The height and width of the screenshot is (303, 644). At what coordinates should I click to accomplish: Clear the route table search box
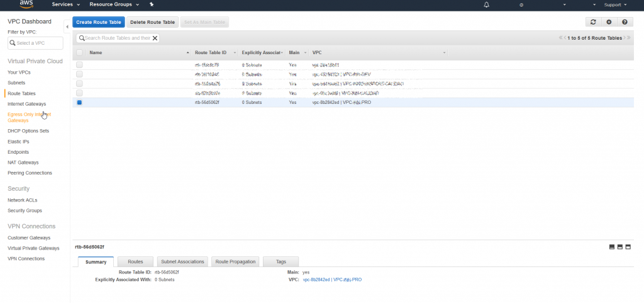pyautogui.click(x=155, y=38)
